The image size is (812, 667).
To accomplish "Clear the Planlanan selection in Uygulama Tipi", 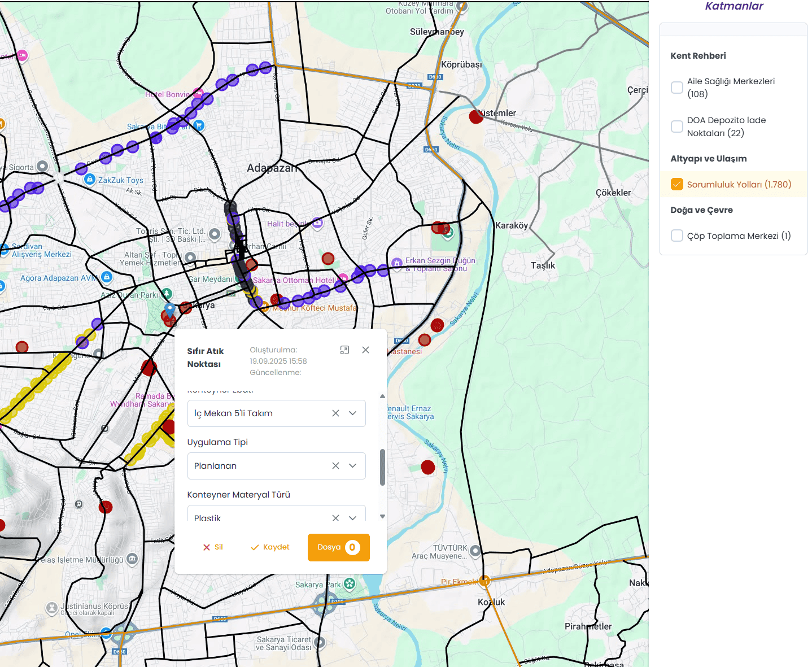I will point(335,466).
